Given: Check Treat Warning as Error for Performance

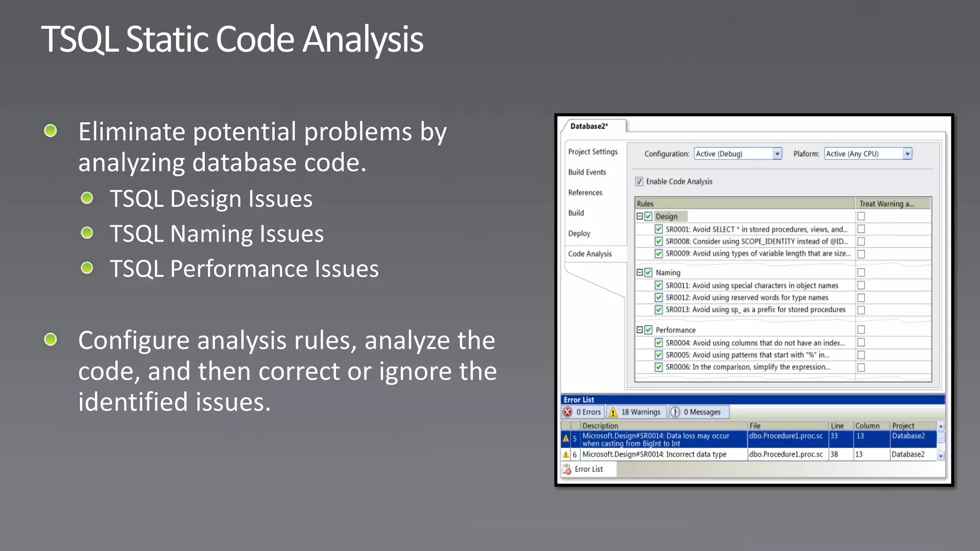Looking at the screenshot, I should coord(861,330).
